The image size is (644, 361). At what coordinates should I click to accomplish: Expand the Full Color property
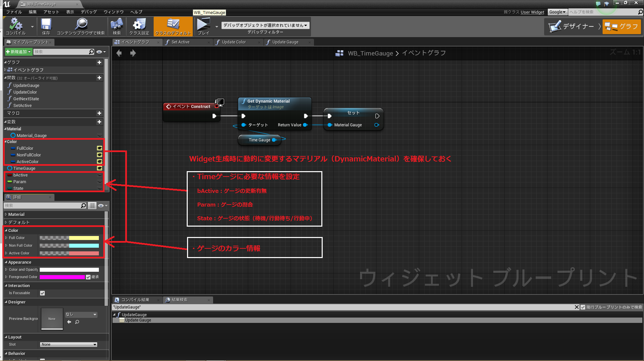(x=6, y=238)
